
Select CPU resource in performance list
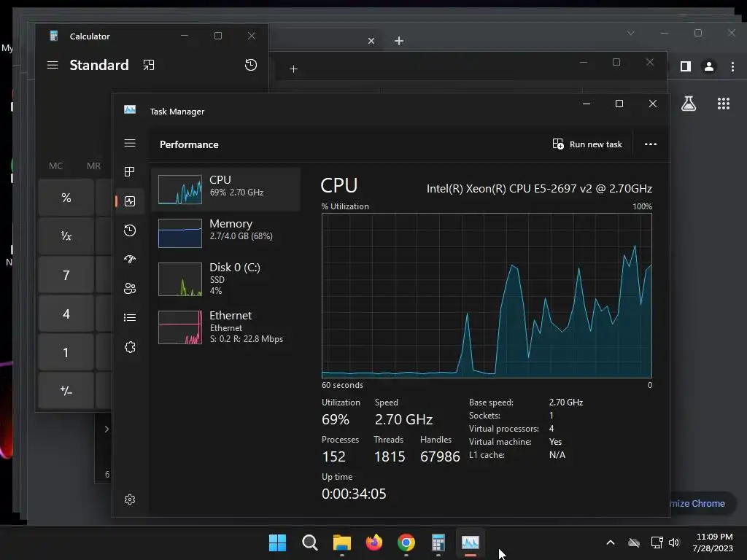click(x=226, y=189)
